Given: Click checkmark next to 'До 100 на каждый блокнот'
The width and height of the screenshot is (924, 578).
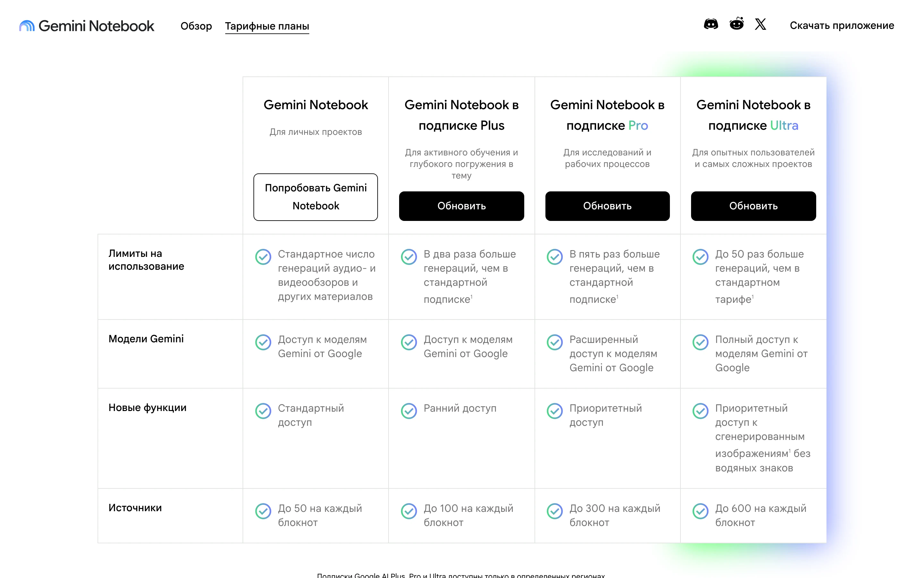Looking at the screenshot, I should coord(409,511).
